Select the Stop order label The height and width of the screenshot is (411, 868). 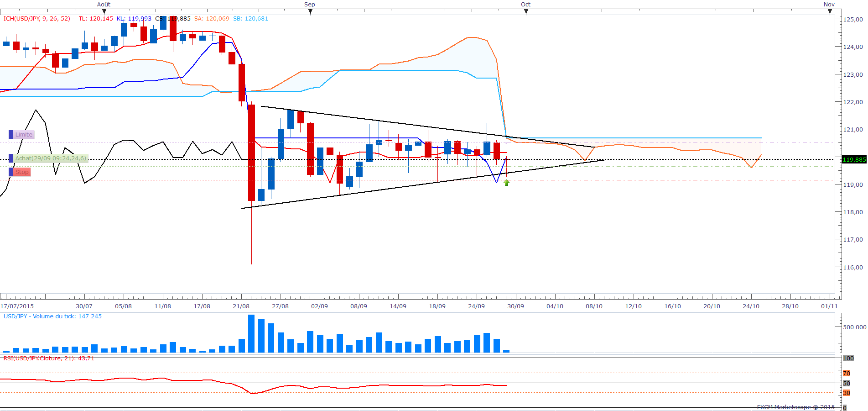22,172
